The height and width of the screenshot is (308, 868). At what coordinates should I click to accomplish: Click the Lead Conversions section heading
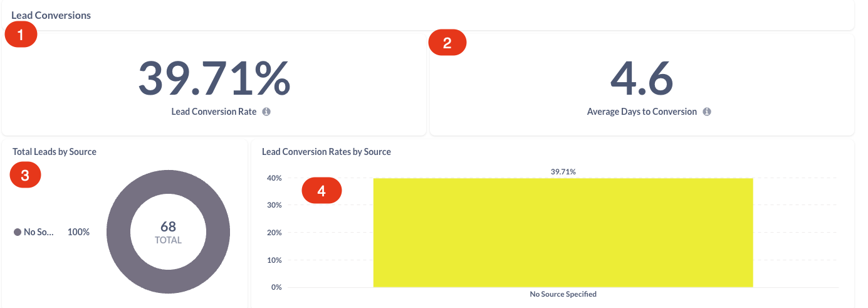click(51, 15)
